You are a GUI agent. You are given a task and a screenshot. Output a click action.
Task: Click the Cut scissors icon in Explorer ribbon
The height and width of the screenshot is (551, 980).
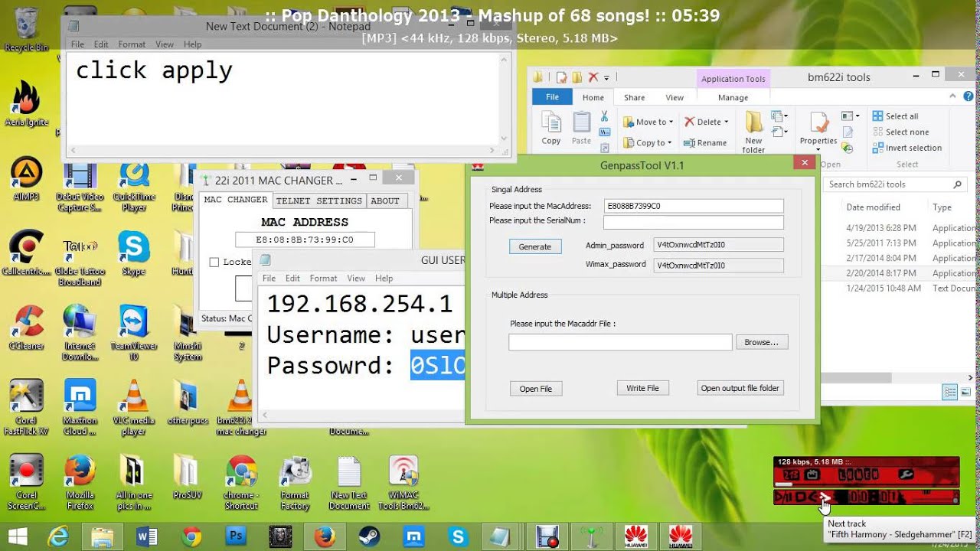coord(604,116)
